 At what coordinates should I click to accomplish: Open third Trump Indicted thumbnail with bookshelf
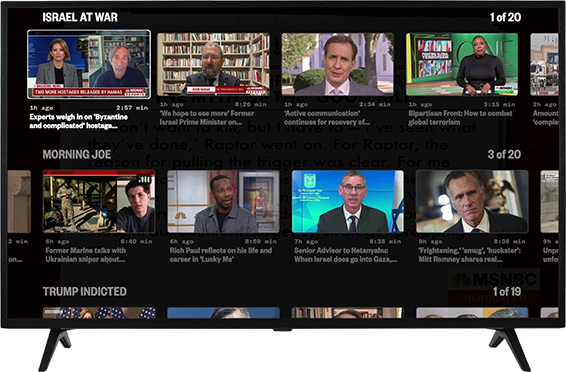click(x=347, y=313)
